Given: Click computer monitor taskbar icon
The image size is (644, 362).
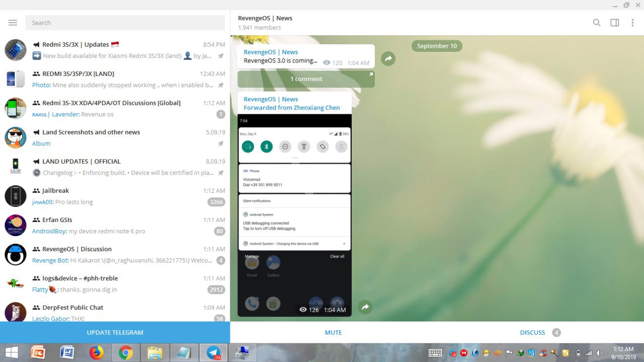Looking at the screenshot, I should [x=243, y=352].
